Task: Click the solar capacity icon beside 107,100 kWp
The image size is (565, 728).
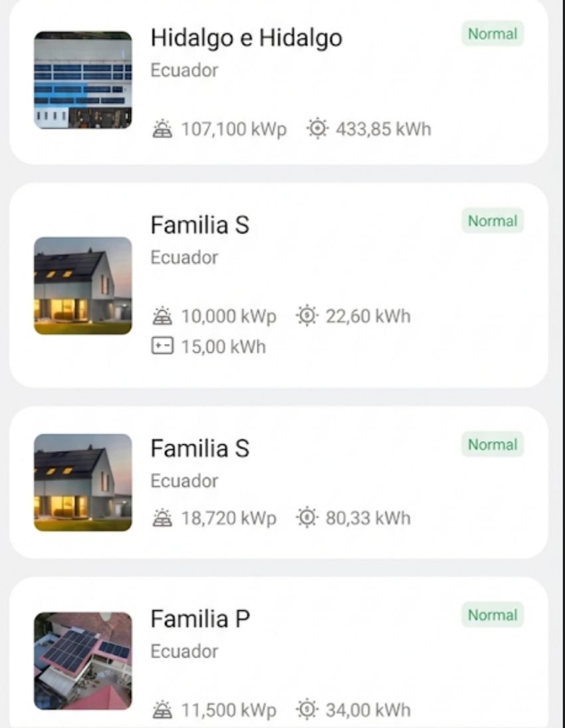Action: pyautogui.click(x=160, y=129)
